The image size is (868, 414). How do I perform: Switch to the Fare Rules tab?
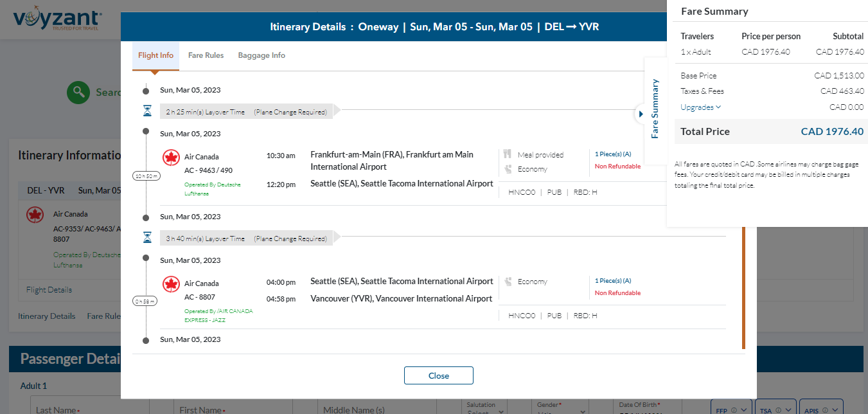click(206, 55)
